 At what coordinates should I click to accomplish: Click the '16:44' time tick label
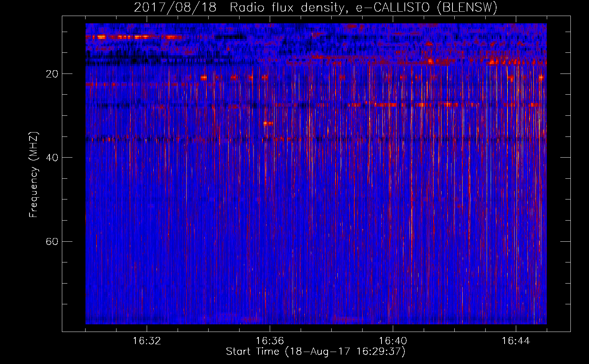(516, 341)
